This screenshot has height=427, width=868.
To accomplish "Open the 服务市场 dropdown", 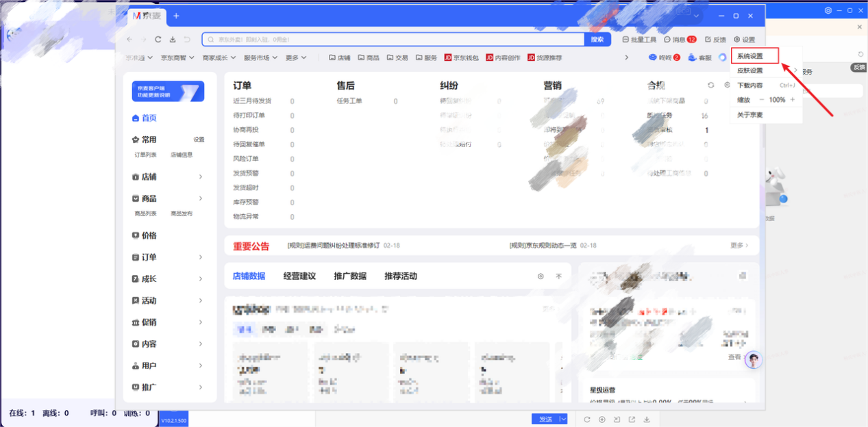I will (258, 57).
